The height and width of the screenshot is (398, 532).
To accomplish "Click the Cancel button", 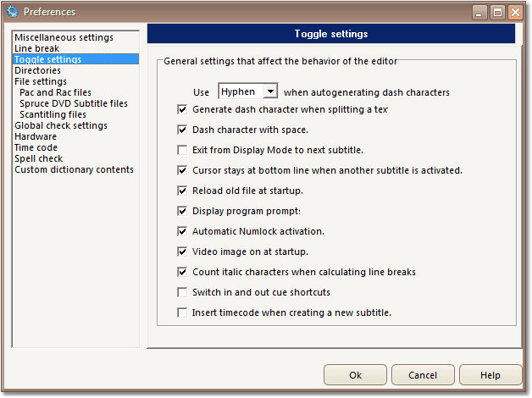I will click(x=423, y=375).
